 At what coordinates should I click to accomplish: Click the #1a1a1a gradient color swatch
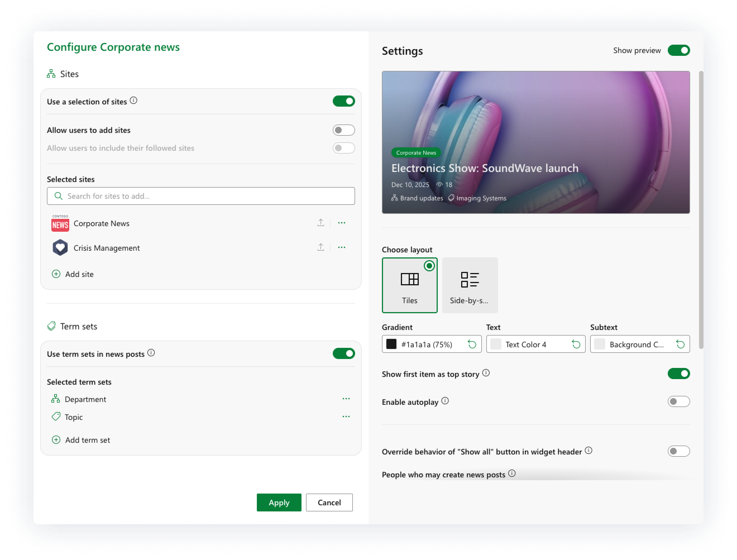pos(391,344)
